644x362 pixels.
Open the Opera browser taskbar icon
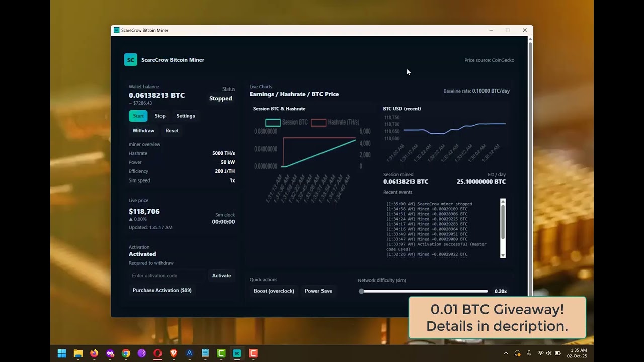coord(157,353)
